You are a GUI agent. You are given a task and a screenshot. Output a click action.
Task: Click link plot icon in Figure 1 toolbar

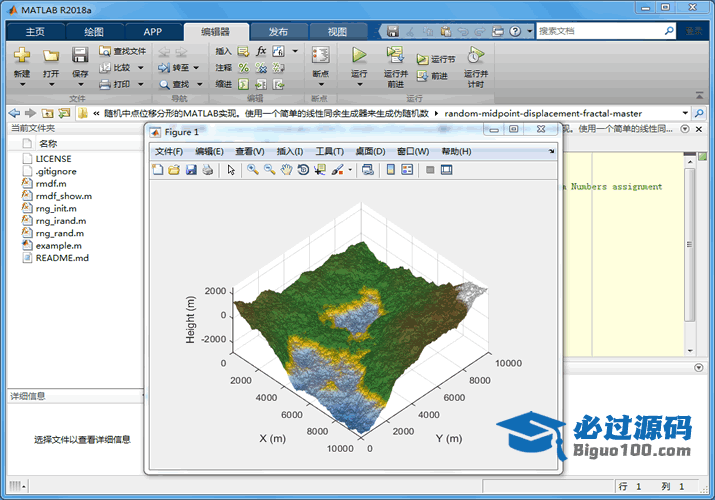coord(368,170)
